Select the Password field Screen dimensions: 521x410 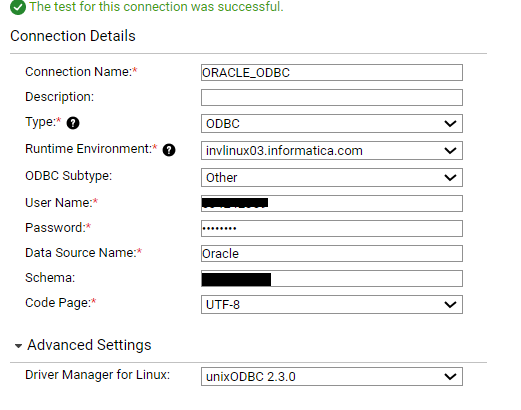click(332, 228)
